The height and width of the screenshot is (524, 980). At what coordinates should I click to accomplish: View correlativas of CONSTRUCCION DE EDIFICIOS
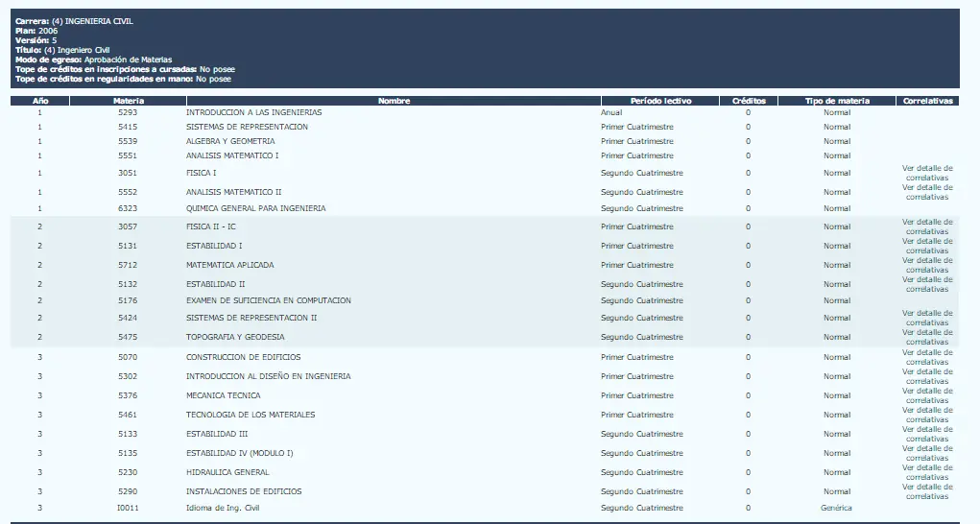(927, 357)
